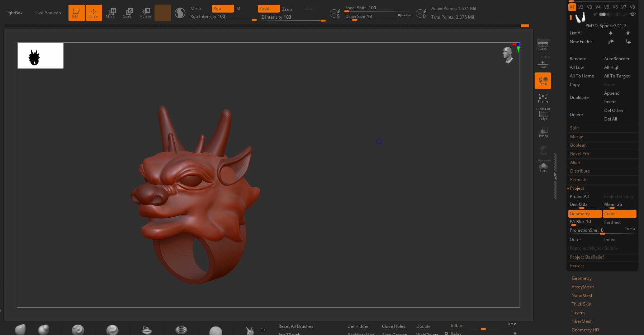The height and width of the screenshot is (335, 644).
Task: Toggle the Persp perspective button
Action: click(x=543, y=45)
